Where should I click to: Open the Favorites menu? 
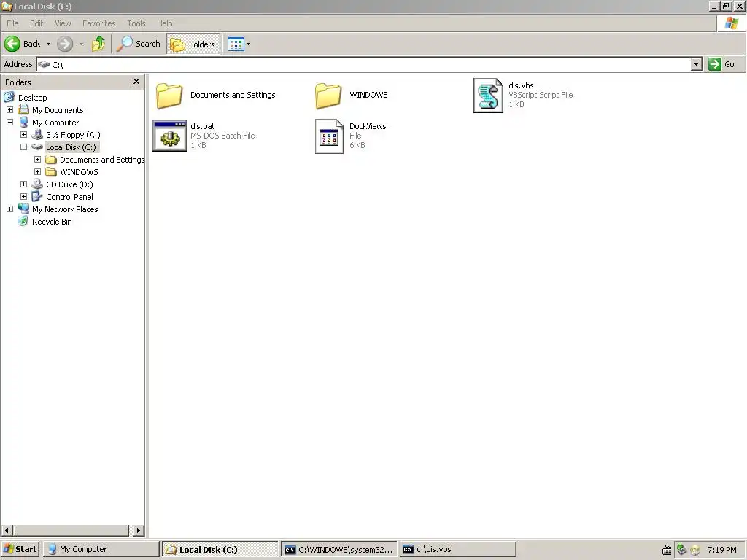98,23
